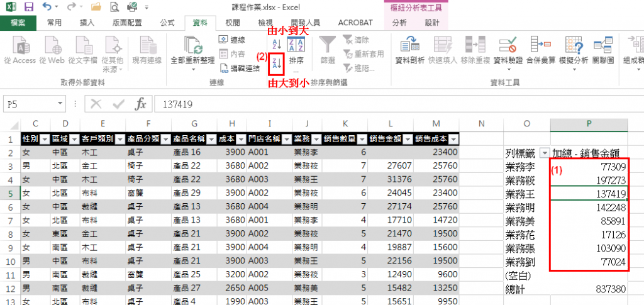644x305 pixels.
Task: Expand the quick access toolbar customize arrow
Action: [147, 8]
